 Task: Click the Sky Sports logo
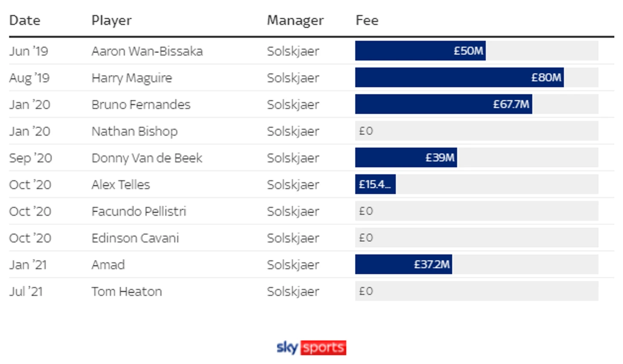click(x=311, y=347)
